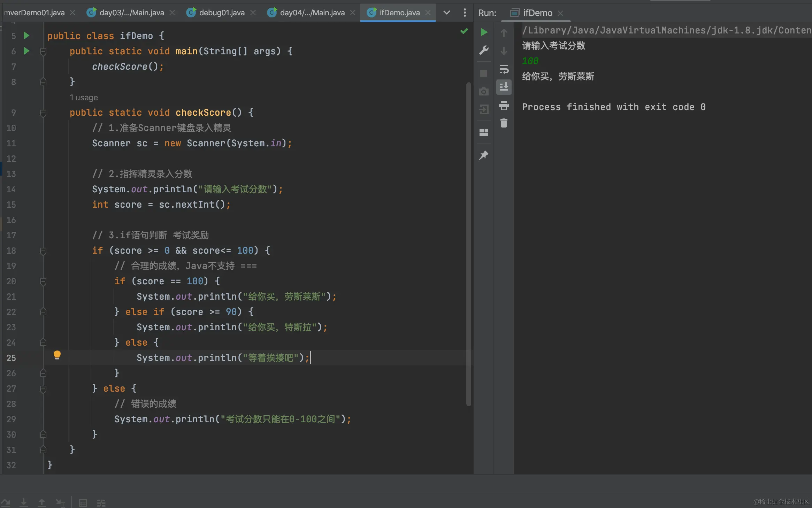Viewport: 812px width, 508px height.
Task: Click the green inspection checkmark in the editor
Action: tap(464, 31)
